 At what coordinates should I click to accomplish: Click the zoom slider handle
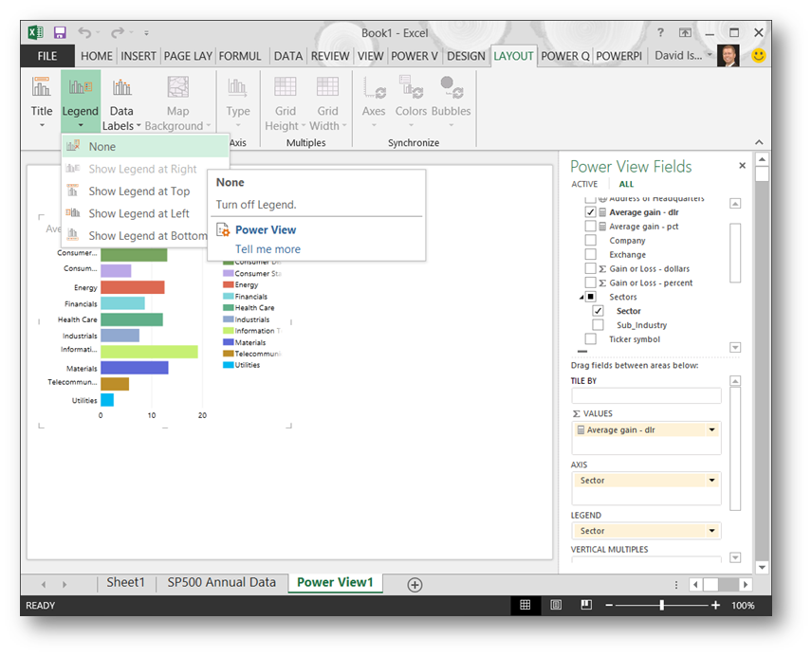click(x=662, y=606)
